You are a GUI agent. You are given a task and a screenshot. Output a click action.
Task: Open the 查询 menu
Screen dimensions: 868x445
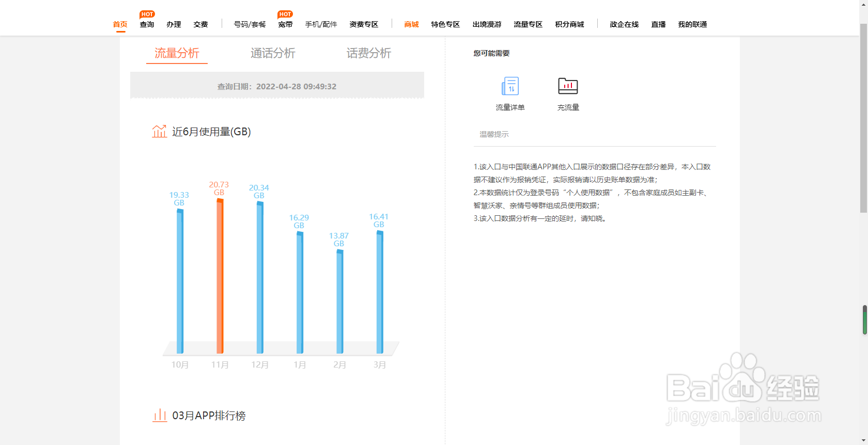pyautogui.click(x=147, y=24)
